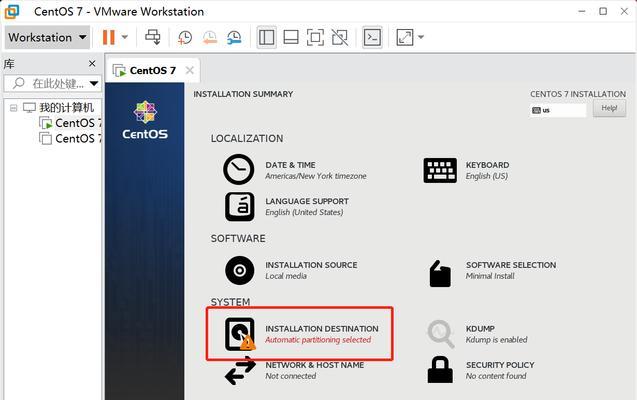
Task: Open INSTALLATION DESTINATION label
Action: click(x=322, y=329)
